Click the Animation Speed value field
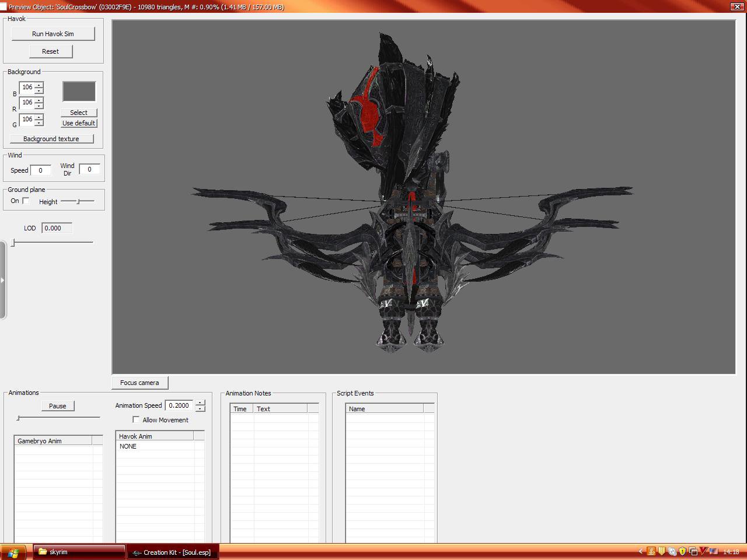747x560 pixels. (x=180, y=405)
